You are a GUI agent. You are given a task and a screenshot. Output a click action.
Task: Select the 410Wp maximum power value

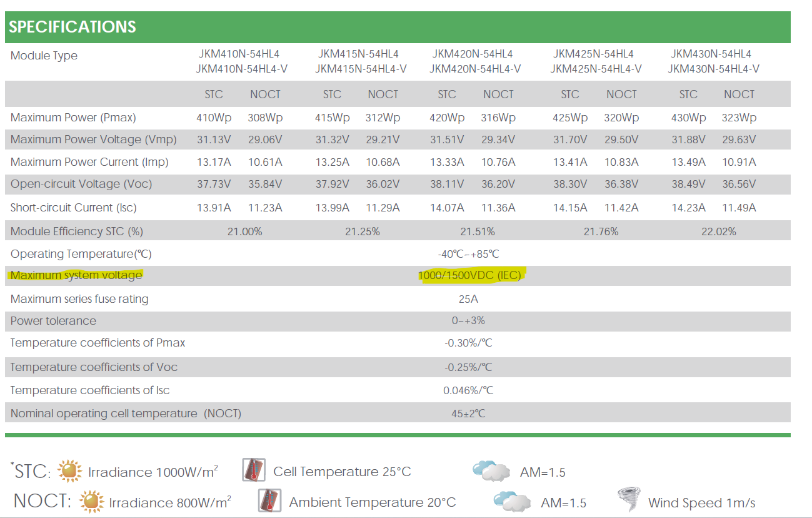pos(214,118)
